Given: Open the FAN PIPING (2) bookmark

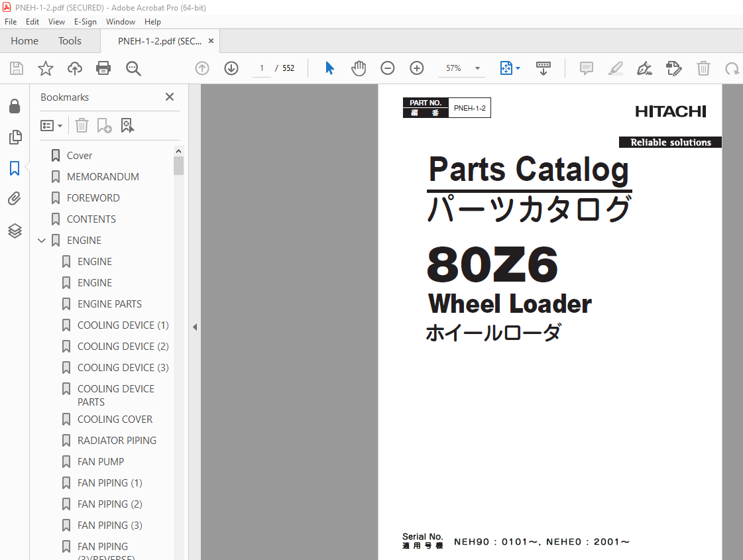Looking at the screenshot, I should (109, 504).
